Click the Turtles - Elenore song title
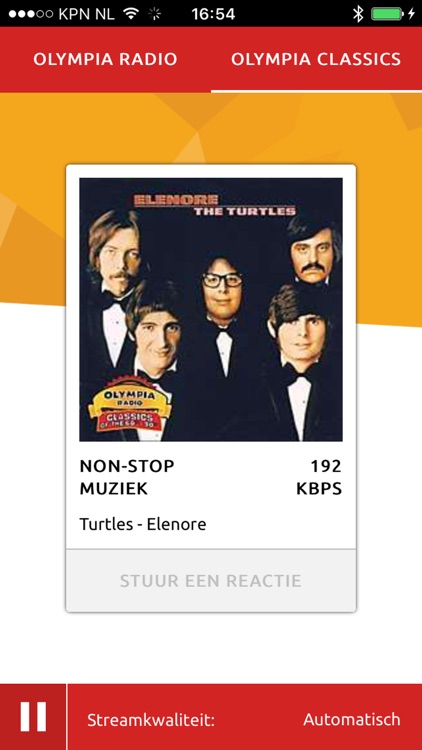 coord(143,524)
